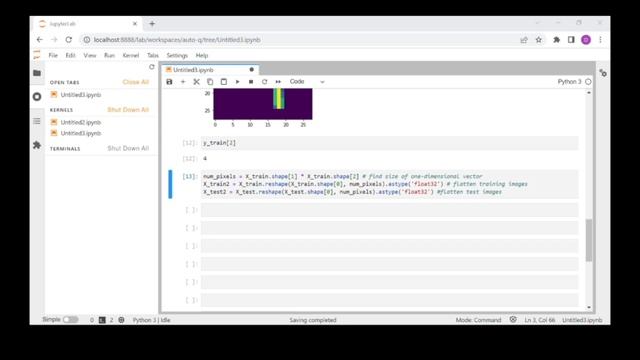This screenshot has height=360, width=640.
Task: Click Shut Down All terminals
Action: 128,148
